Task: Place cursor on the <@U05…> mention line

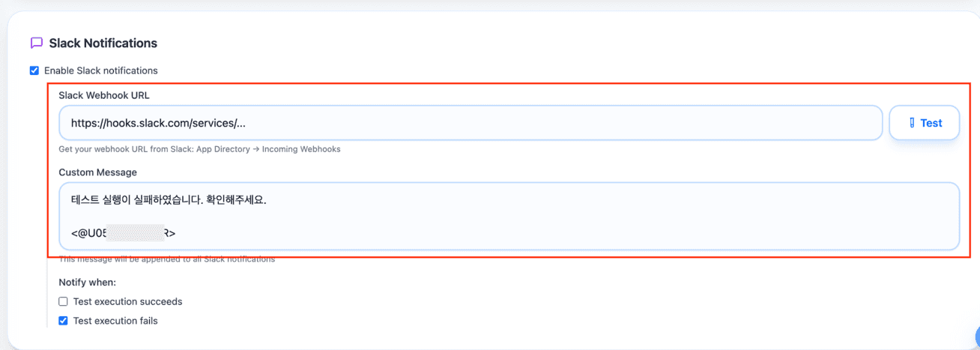Action: [x=124, y=233]
